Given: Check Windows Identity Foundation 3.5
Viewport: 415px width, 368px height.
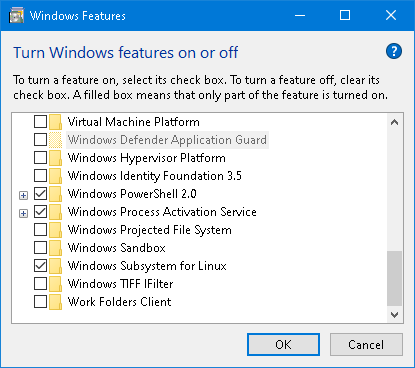Looking at the screenshot, I should (40, 176).
